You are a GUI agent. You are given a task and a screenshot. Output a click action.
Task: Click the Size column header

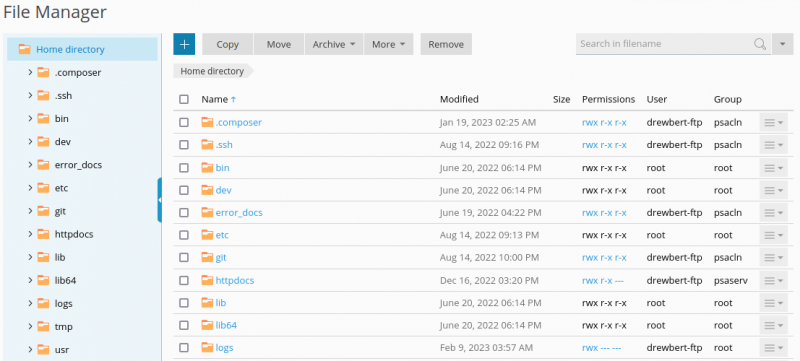pos(561,99)
